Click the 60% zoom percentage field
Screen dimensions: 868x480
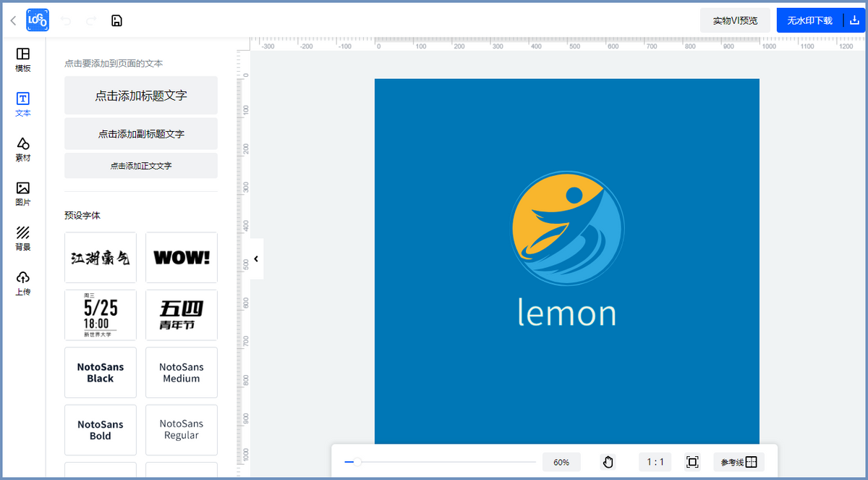561,462
